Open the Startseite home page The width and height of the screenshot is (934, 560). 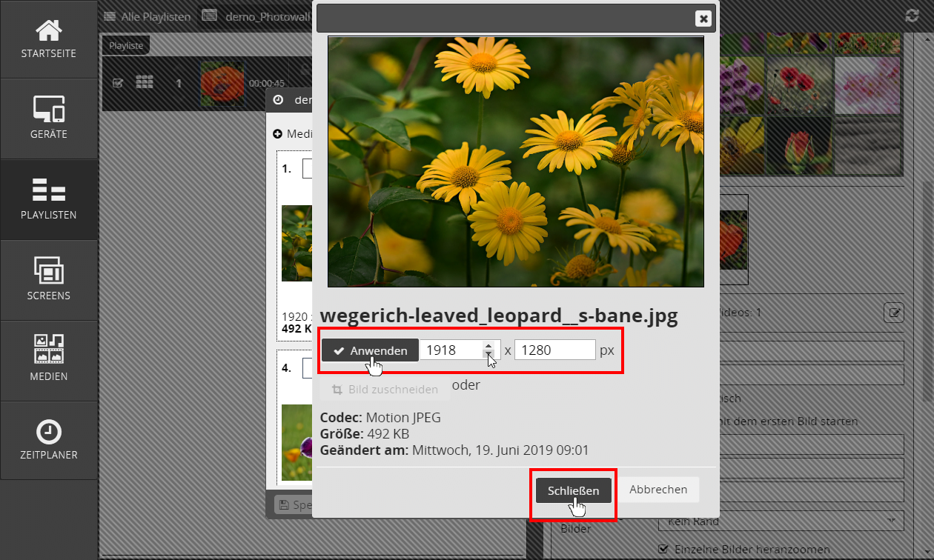click(x=49, y=39)
